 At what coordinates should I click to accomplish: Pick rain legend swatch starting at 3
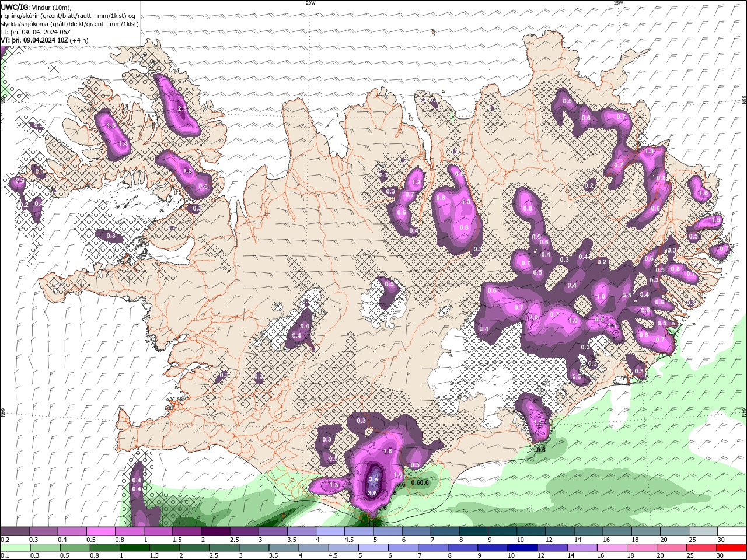[253, 548]
